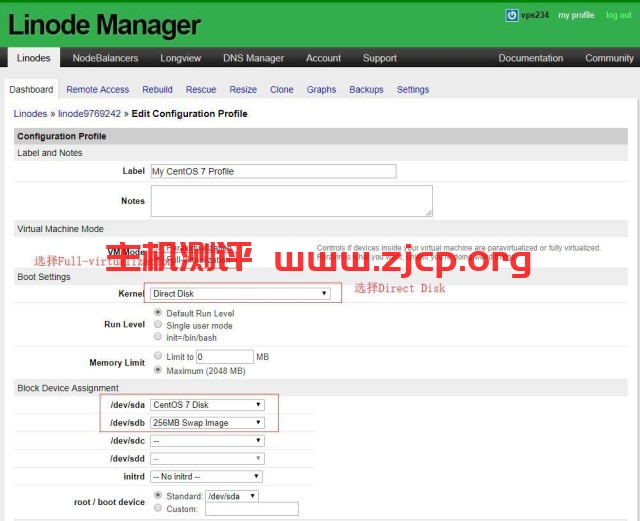Open Documentation link in nav bar

click(x=531, y=58)
